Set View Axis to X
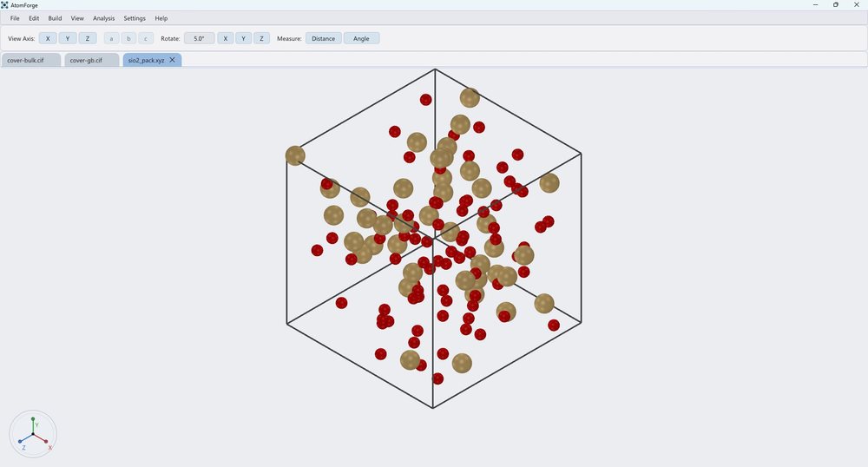868x467 pixels. [x=48, y=39]
